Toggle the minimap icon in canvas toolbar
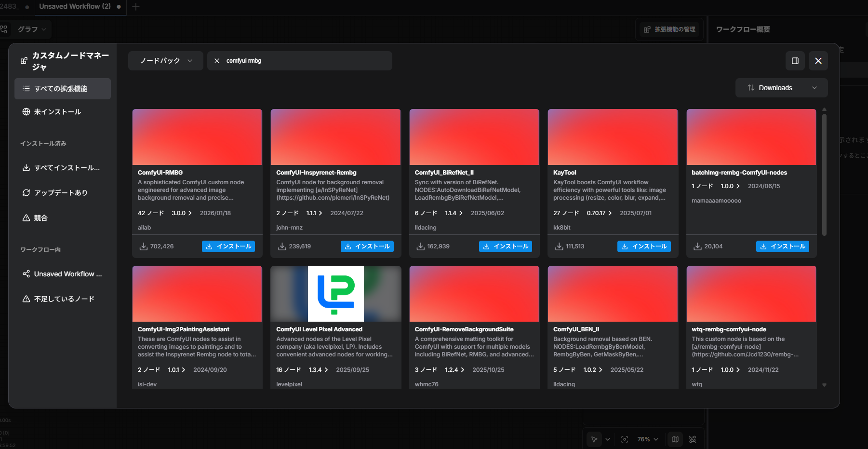This screenshot has width=868, height=449. (675, 439)
